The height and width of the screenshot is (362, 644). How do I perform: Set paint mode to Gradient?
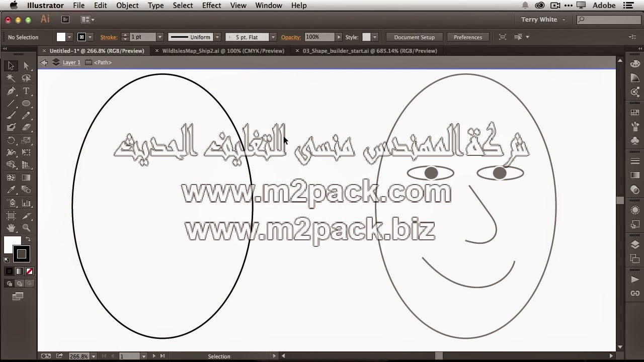(19, 271)
